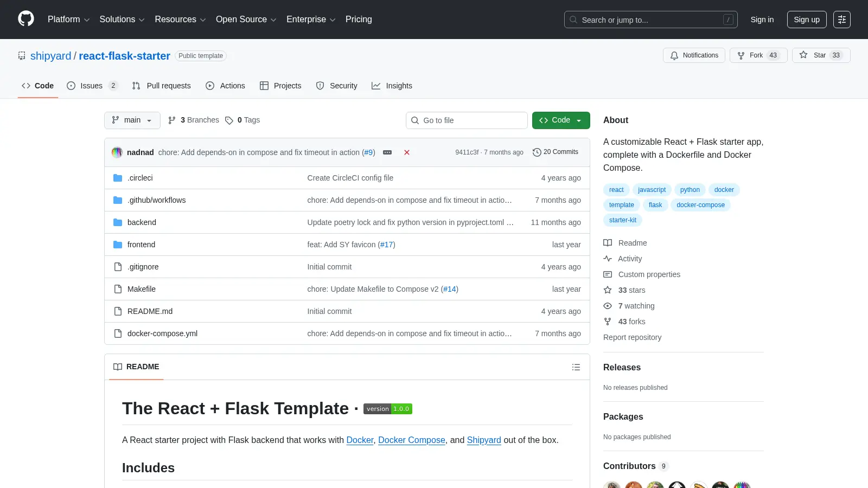The image size is (868, 488).
Task: Click the .circleci folder icon
Action: [118, 178]
